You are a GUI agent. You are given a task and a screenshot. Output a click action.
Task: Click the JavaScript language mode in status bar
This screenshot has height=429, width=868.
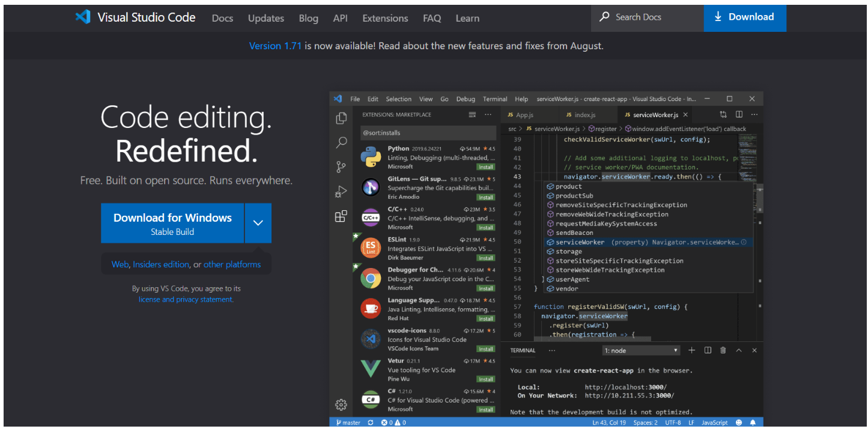click(715, 422)
